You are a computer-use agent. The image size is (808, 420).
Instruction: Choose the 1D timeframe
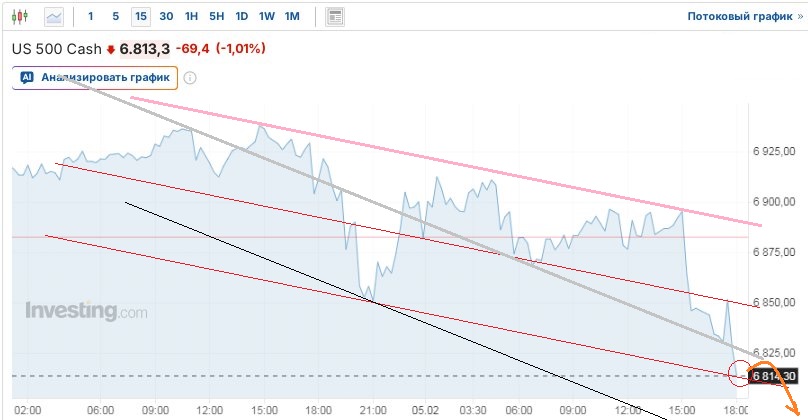(x=241, y=16)
